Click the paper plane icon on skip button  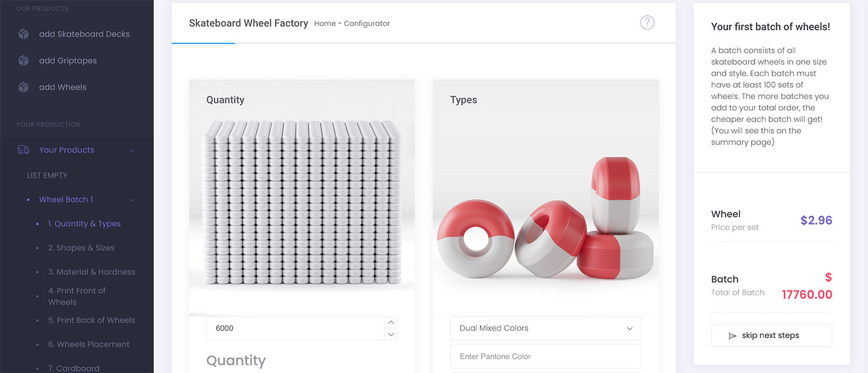pyautogui.click(x=732, y=336)
